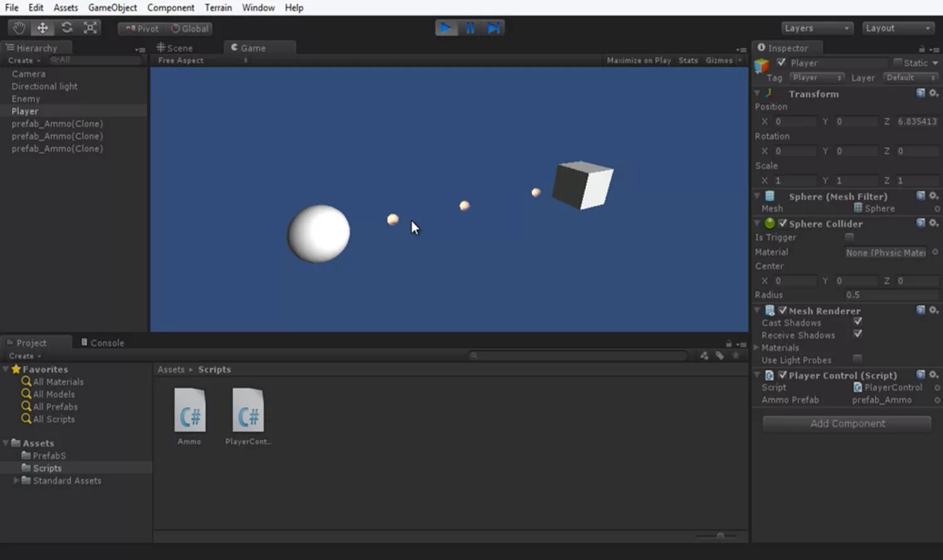
Task: Toggle the Inspector lock icon
Action: point(922,48)
